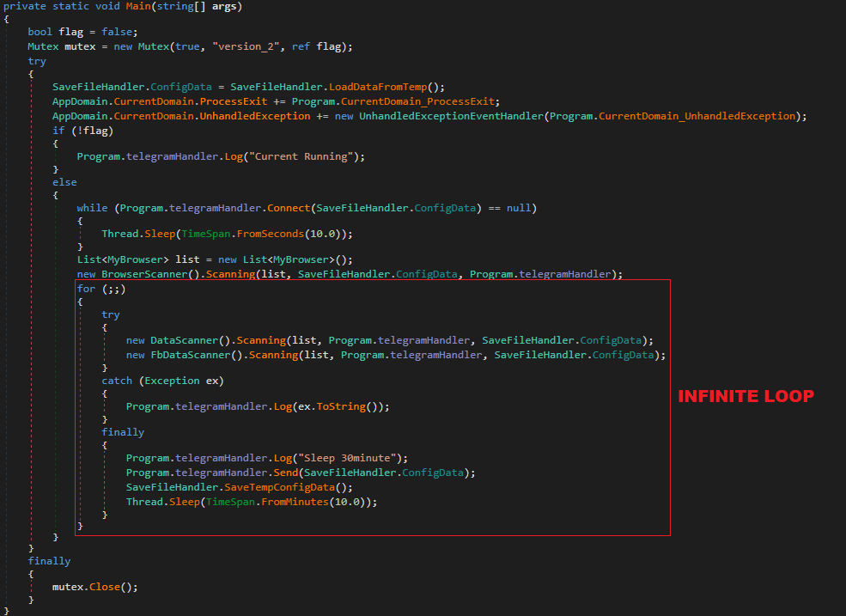Click the private keyword
The image size is (846, 616).
point(25,7)
